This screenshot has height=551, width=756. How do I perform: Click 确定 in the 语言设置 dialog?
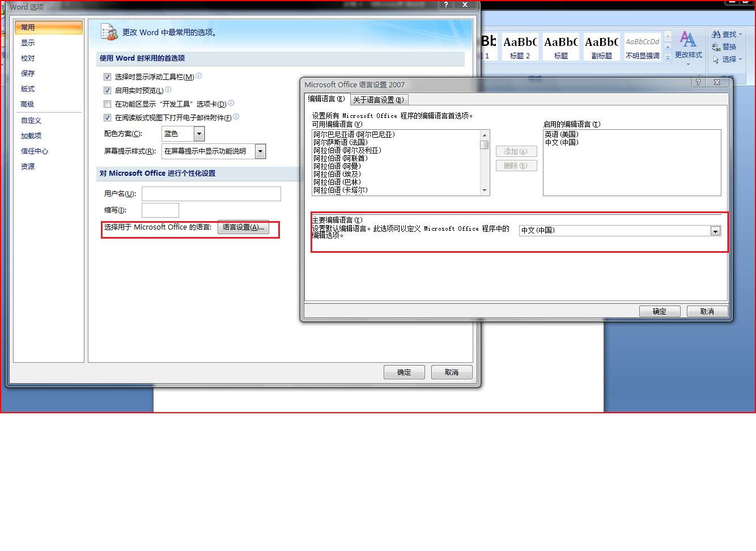[x=660, y=311]
